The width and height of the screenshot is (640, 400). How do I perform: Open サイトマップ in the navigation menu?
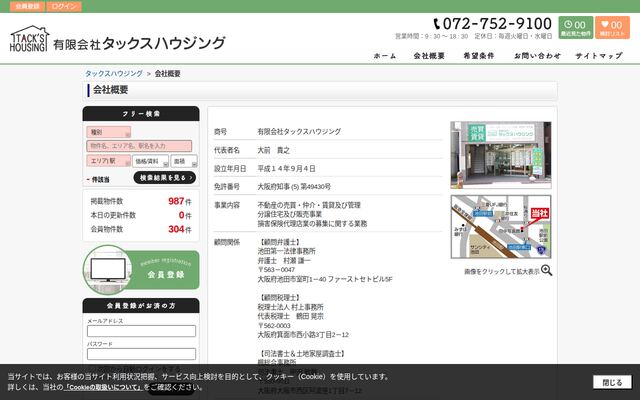599,56
